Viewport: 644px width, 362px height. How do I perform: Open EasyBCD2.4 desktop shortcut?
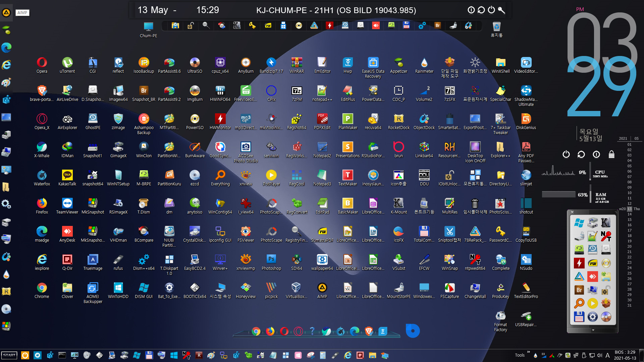tap(195, 262)
